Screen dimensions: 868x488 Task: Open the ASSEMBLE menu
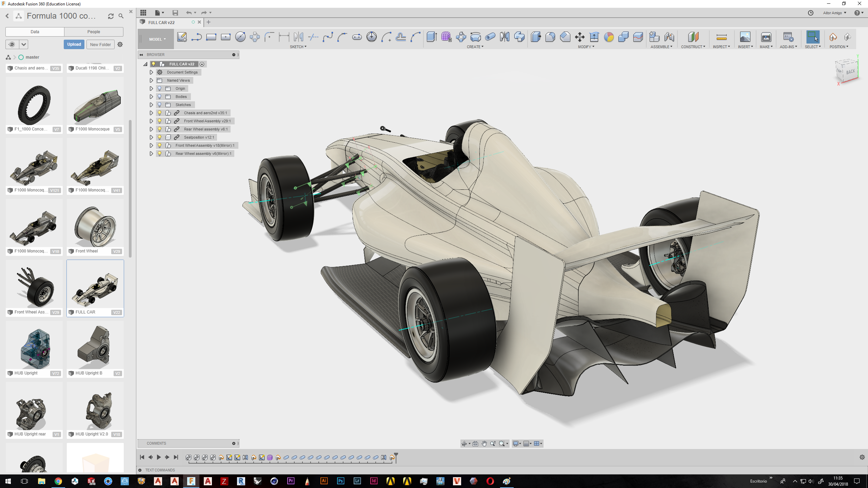tap(661, 47)
